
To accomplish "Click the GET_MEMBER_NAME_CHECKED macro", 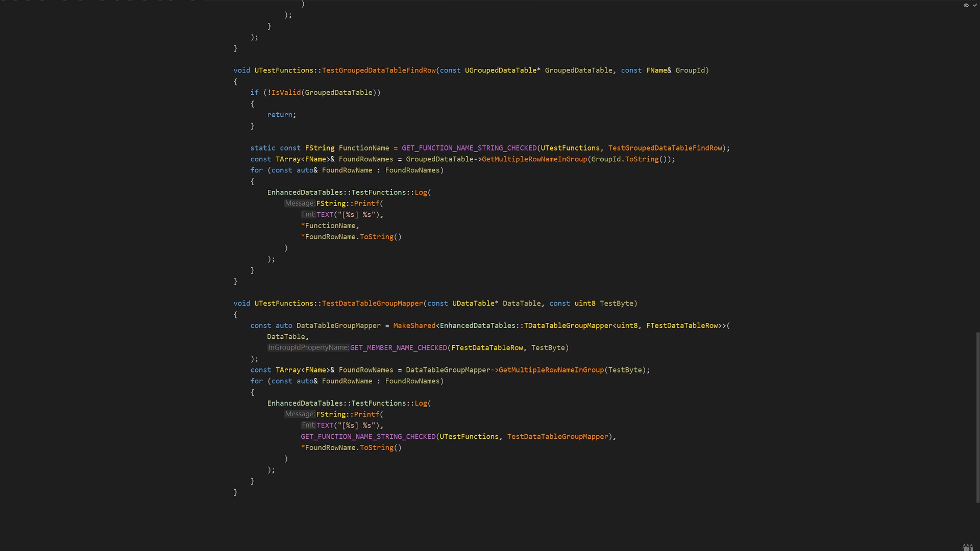I will pos(398,348).
